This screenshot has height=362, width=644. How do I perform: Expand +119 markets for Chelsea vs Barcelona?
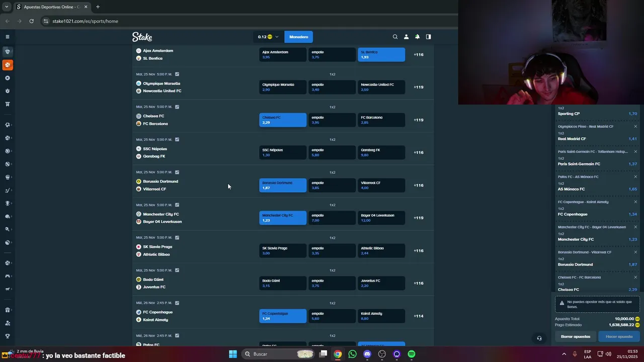click(x=419, y=120)
